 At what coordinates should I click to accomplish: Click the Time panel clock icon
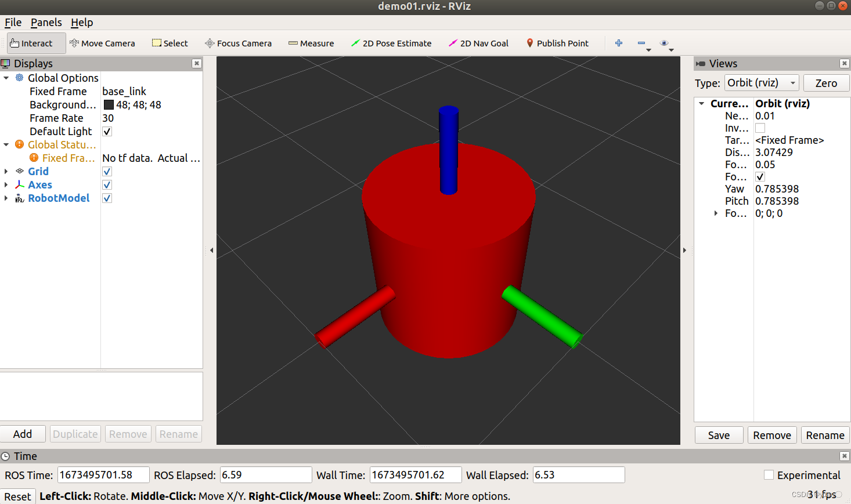tap(6, 456)
